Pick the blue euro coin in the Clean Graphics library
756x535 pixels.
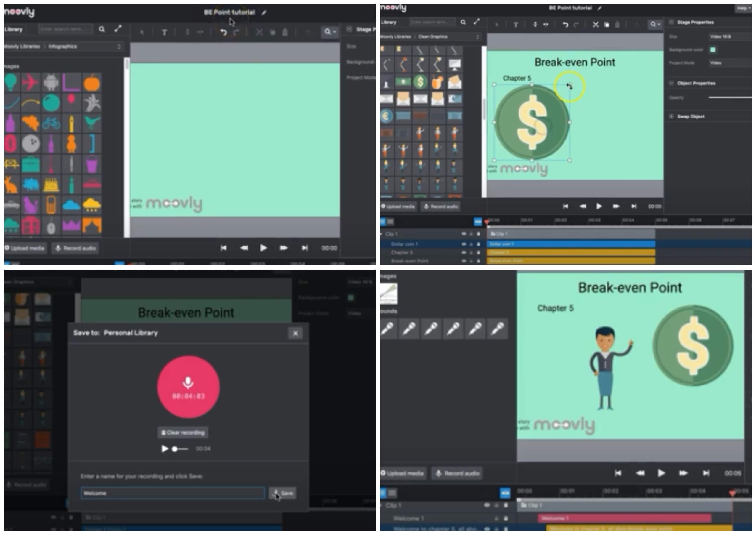click(387, 116)
